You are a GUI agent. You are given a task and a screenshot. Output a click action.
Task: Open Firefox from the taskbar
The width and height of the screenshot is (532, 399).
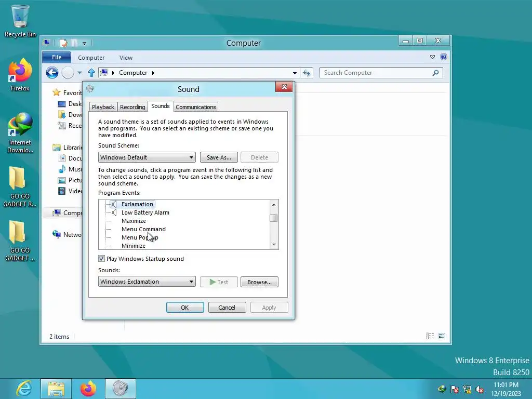88,389
